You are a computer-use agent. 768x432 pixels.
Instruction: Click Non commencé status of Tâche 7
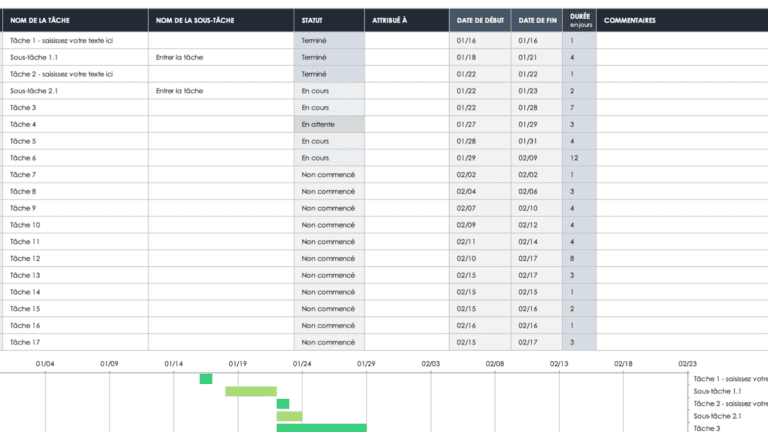coord(329,174)
